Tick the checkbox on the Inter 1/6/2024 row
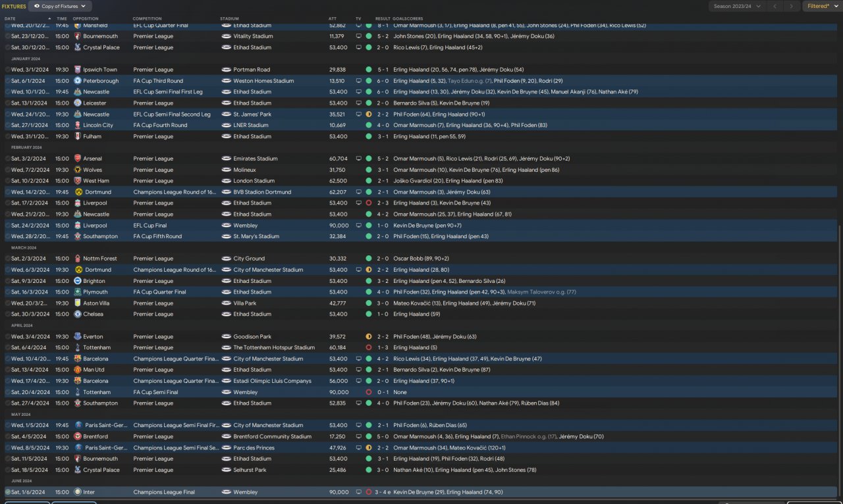This screenshot has width=843, height=504. pos(8,492)
